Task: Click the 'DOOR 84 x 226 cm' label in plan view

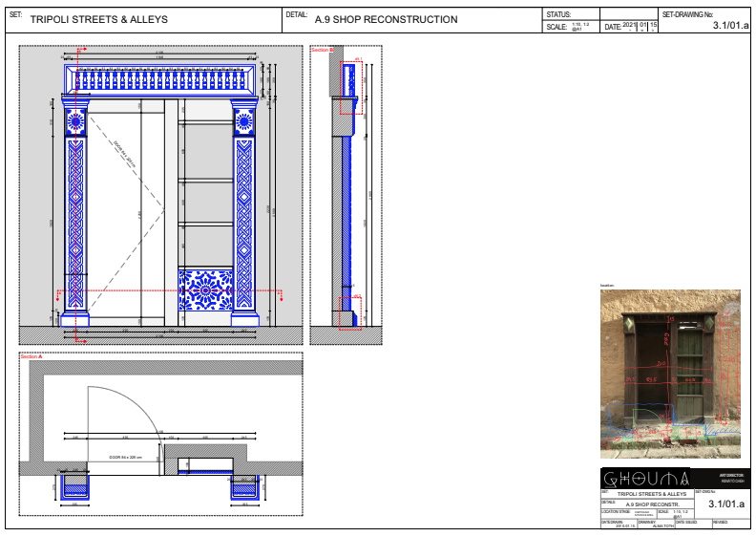Action: click(125, 457)
